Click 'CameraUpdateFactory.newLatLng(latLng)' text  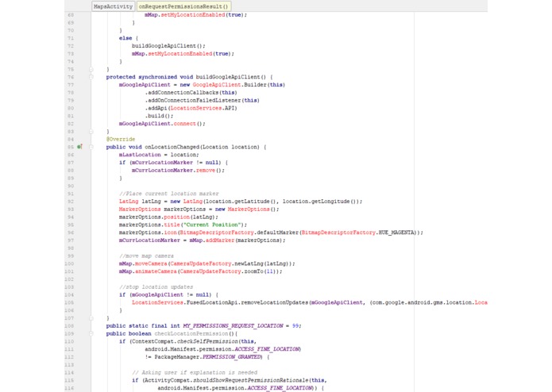[x=230, y=263]
